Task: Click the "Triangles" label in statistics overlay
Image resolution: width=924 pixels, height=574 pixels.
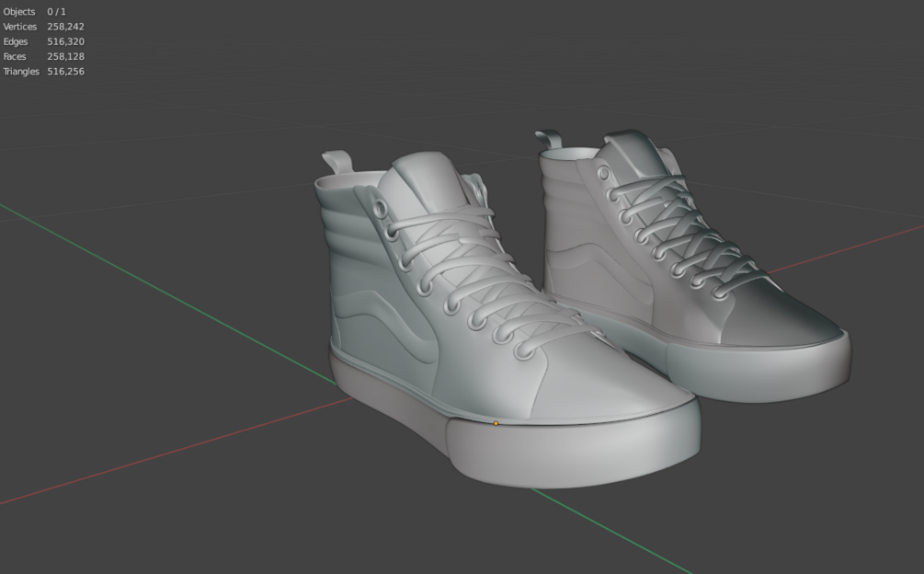Action: click(x=21, y=72)
